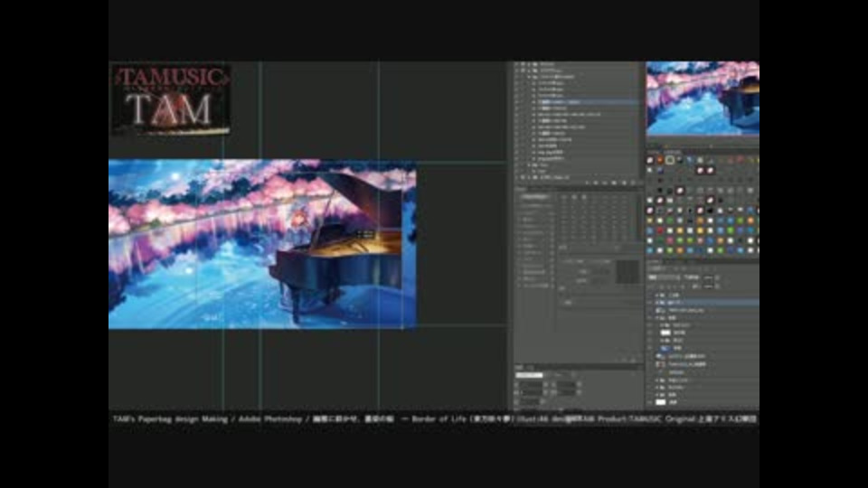Select the highlighted row in the upper layer list
Viewport: 868px width, 488px height.
click(576, 102)
